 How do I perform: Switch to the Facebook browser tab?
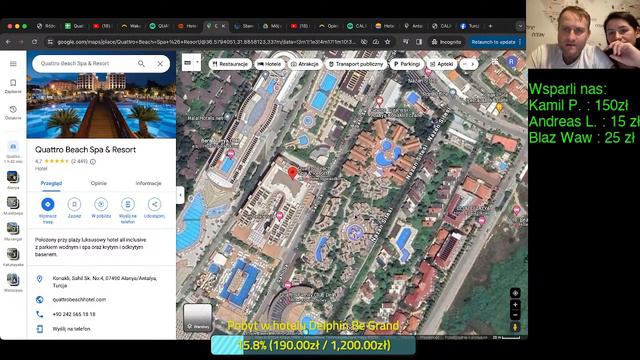[x=470, y=26]
